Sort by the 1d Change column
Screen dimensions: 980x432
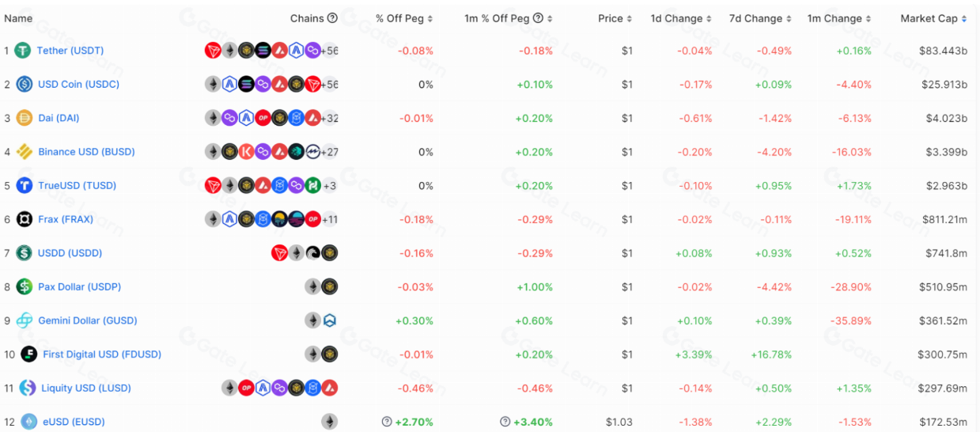[x=680, y=18]
